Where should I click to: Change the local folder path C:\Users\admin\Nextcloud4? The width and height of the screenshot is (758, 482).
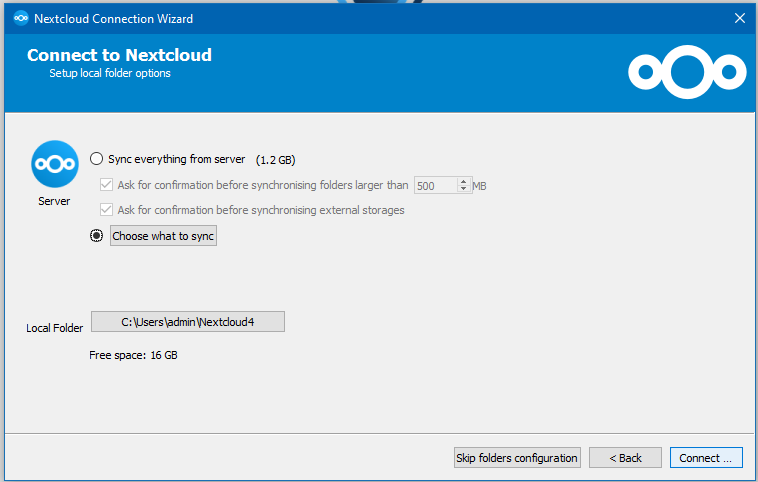point(188,321)
